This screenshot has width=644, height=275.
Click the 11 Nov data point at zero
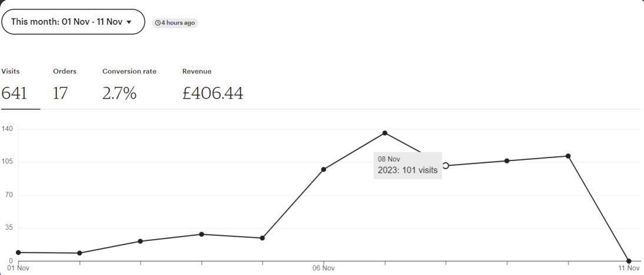click(x=629, y=261)
